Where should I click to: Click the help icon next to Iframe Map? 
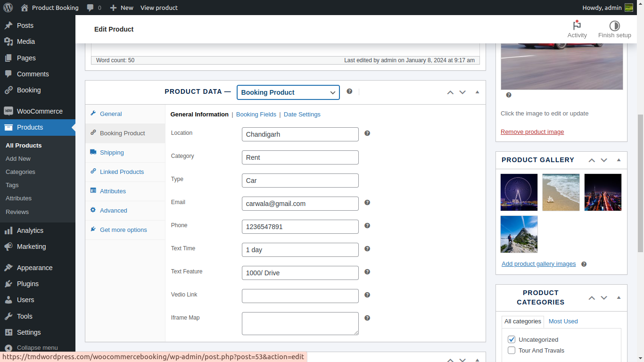367,318
